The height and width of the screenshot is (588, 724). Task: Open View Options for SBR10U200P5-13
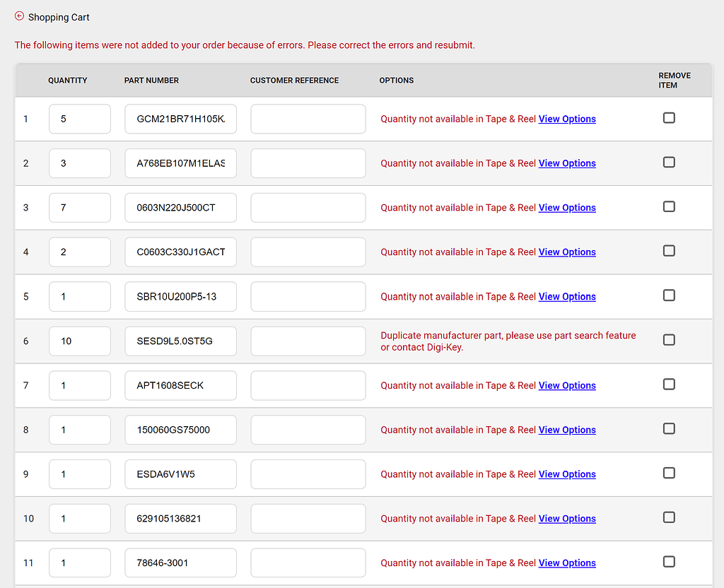(567, 296)
